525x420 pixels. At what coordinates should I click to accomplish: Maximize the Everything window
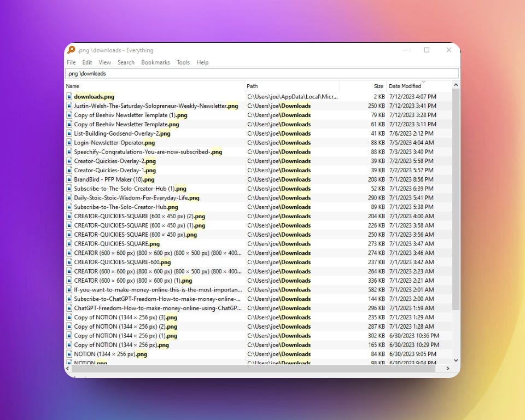tap(427, 50)
